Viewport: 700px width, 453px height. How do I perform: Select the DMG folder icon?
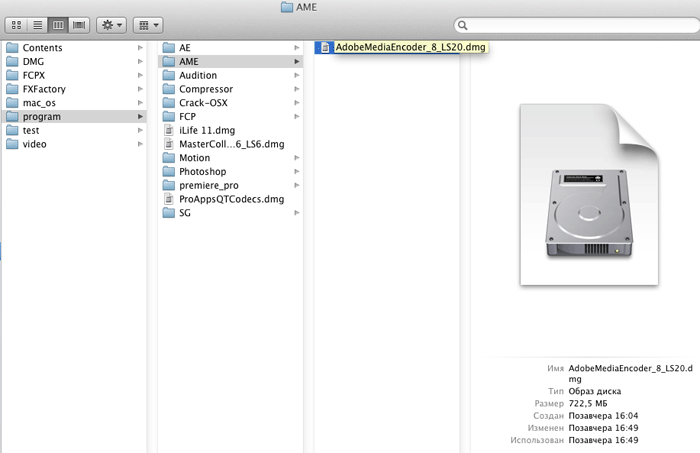12,62
